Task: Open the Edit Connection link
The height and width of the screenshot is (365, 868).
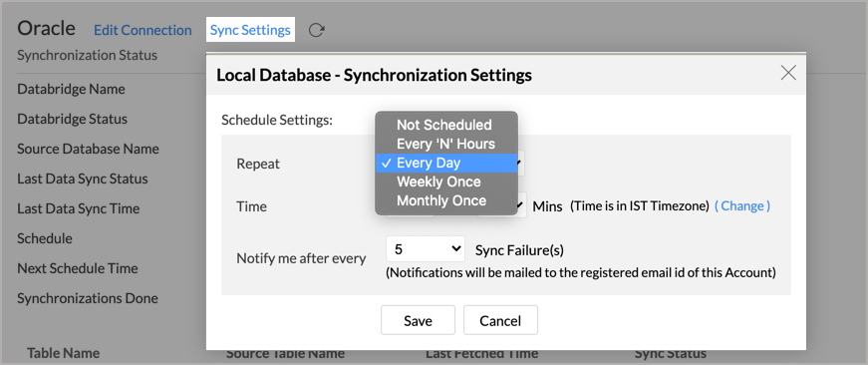Action: click(143, 30)
